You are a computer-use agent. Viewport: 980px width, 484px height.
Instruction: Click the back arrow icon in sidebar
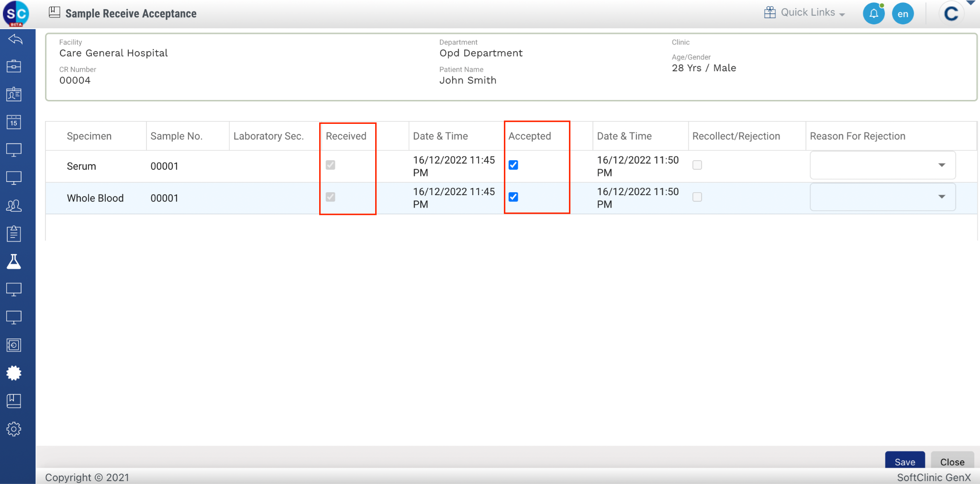tap(14, 39)
